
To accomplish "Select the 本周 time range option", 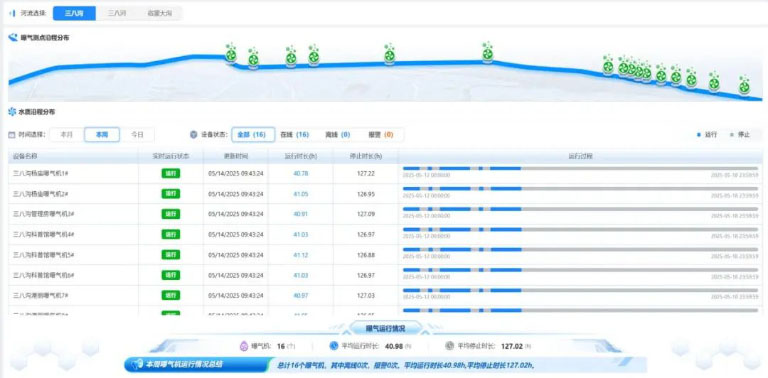I will (x=102, y=135).
